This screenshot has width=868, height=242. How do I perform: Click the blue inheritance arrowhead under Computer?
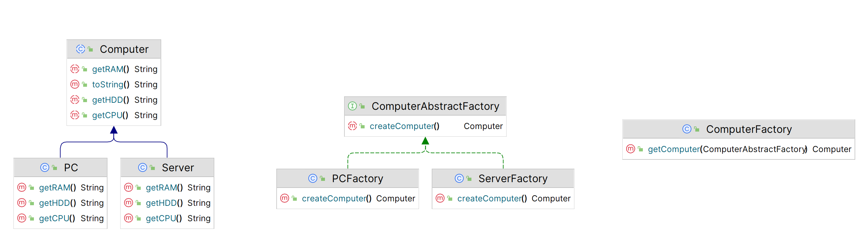[114, 130]
